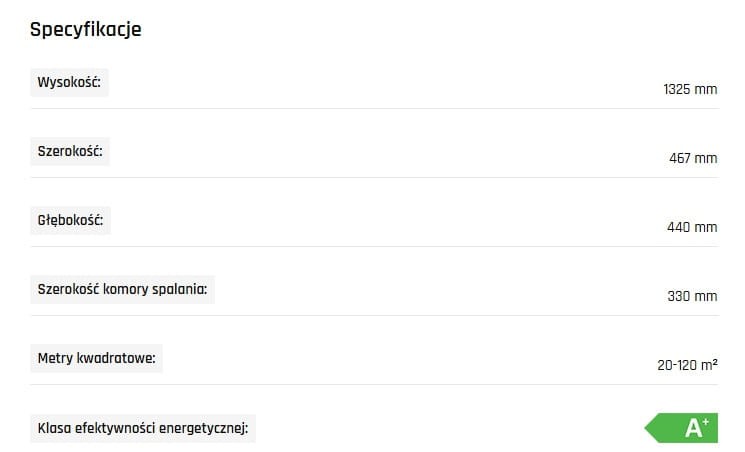Click the superscript plus sign in the energy badge
Image resolution: width=745 pixels, height=452 pixels.
click(x=705, y=422)
